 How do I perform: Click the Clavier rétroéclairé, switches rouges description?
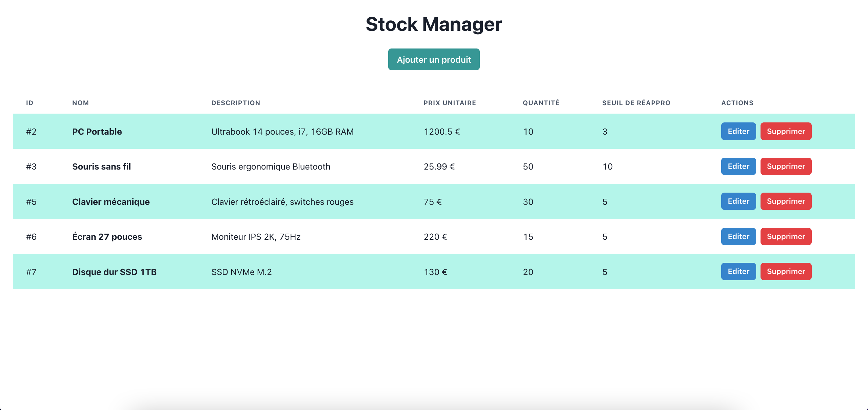pyautogui.click(x=282, y=202)
